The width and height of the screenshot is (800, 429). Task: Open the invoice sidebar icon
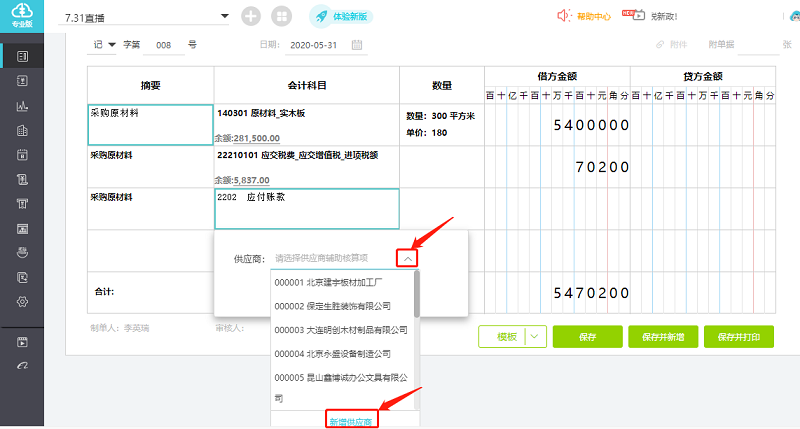pyautogui.click(x=22, y=179)
